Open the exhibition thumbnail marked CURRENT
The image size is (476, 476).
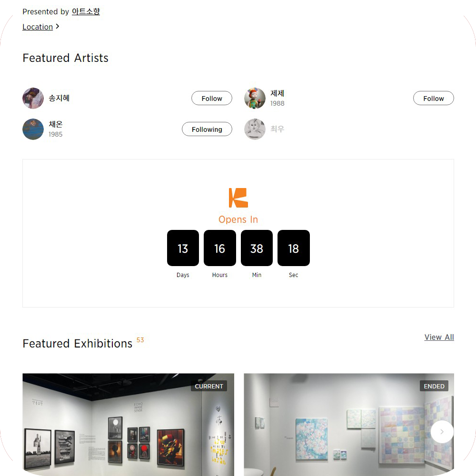click(128, 425)
